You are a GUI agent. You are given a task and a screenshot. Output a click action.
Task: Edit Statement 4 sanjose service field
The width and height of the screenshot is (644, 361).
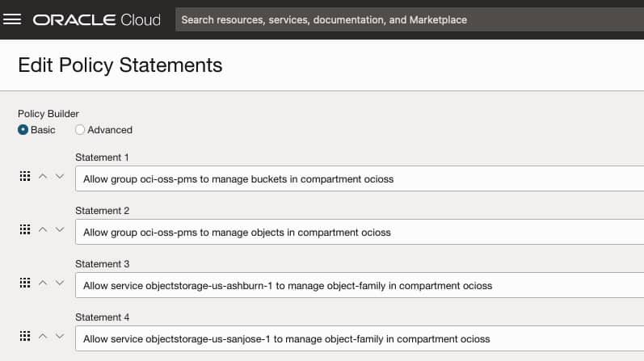[360, 338]
